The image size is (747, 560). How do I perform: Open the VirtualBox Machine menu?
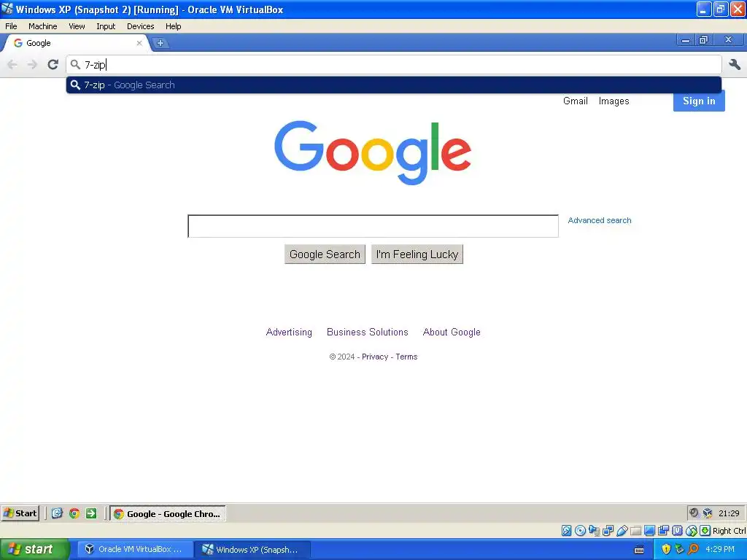(x=43, y=26)
